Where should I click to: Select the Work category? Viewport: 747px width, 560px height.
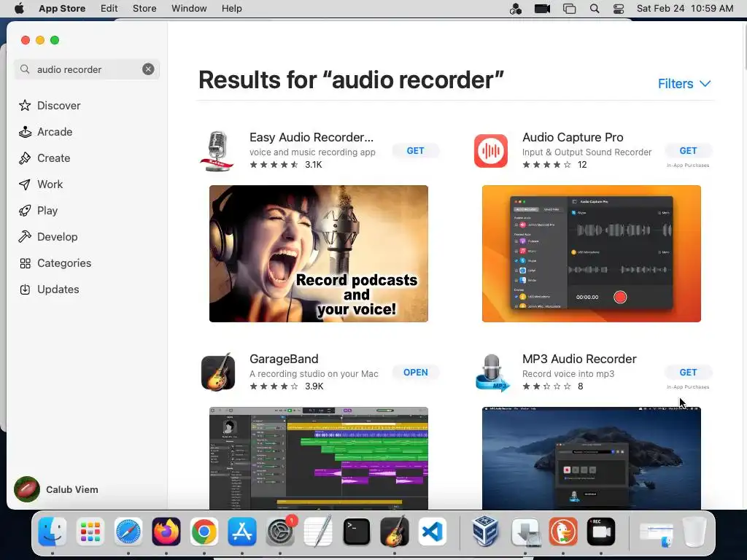pos(41,184)
